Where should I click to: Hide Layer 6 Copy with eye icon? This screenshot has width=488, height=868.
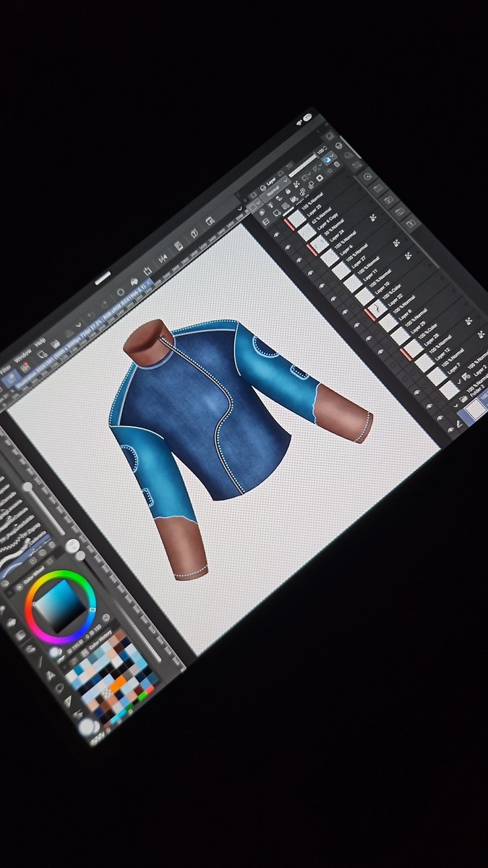[288, 247]
